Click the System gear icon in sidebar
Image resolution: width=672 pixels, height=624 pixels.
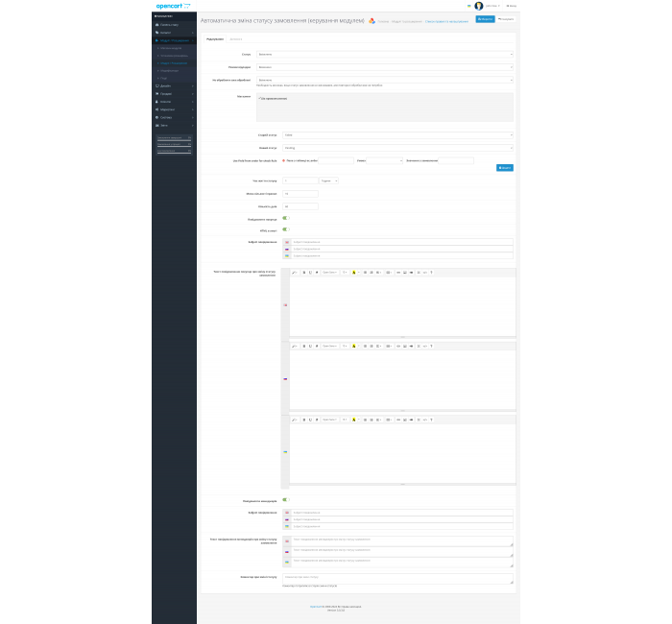click(156, 117)
